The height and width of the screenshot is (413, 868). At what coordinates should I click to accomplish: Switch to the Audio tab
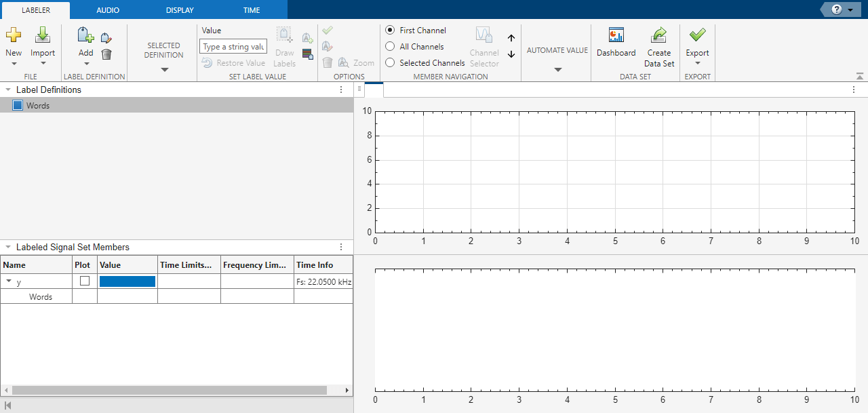108,10
